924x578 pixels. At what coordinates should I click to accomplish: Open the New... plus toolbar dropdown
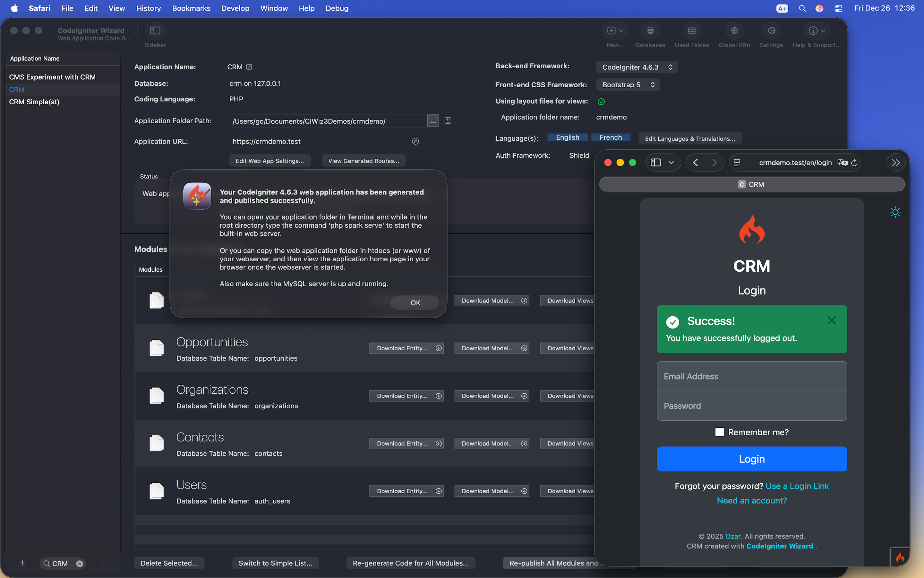tap(615, 31)
